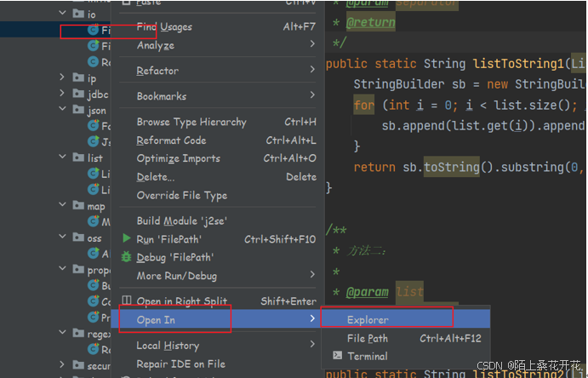Click listToString1 method name in the editor
This screenshot has height=378, width=588.
(x=518, y=64)
